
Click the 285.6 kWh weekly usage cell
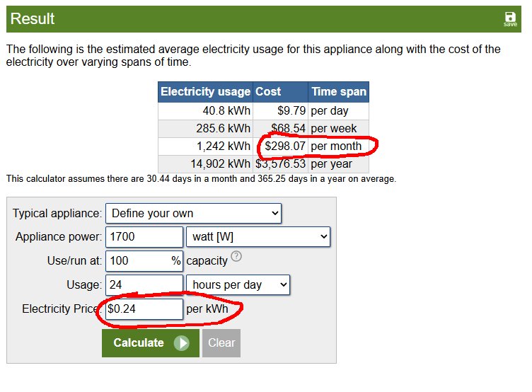tap(223, 129)
